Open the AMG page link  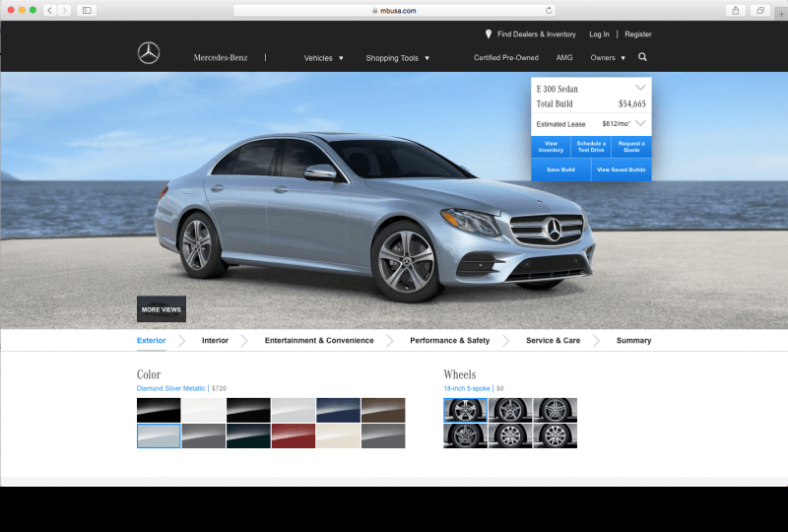(x=563, y=58)
